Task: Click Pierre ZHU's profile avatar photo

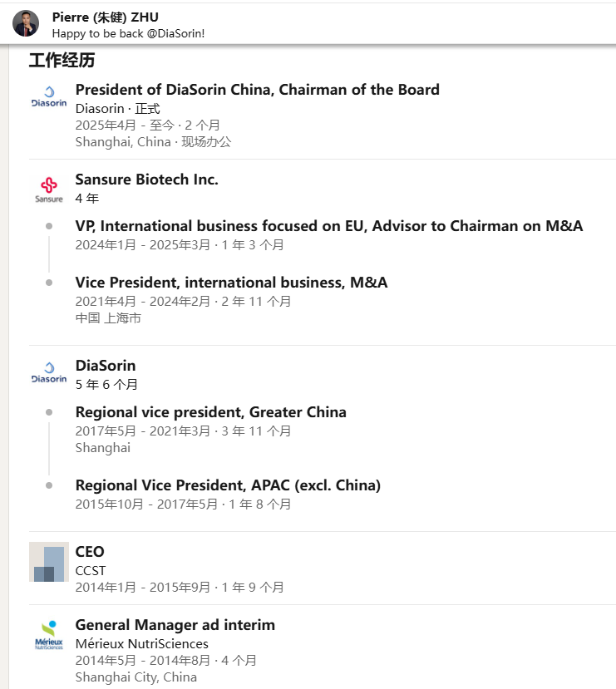Action: pyautogui.click(x=26, y=23)
